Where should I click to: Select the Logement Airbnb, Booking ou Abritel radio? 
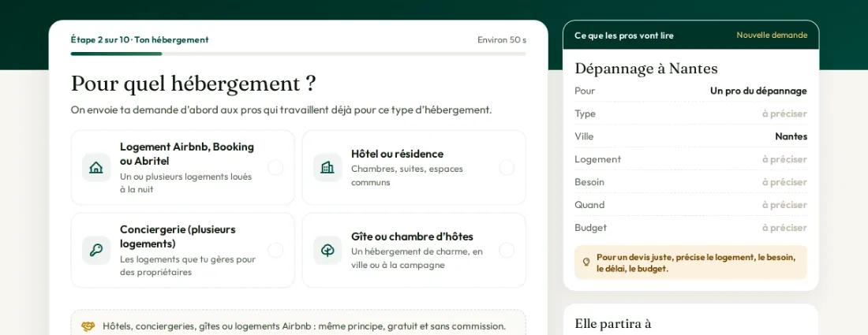(275, 167)
